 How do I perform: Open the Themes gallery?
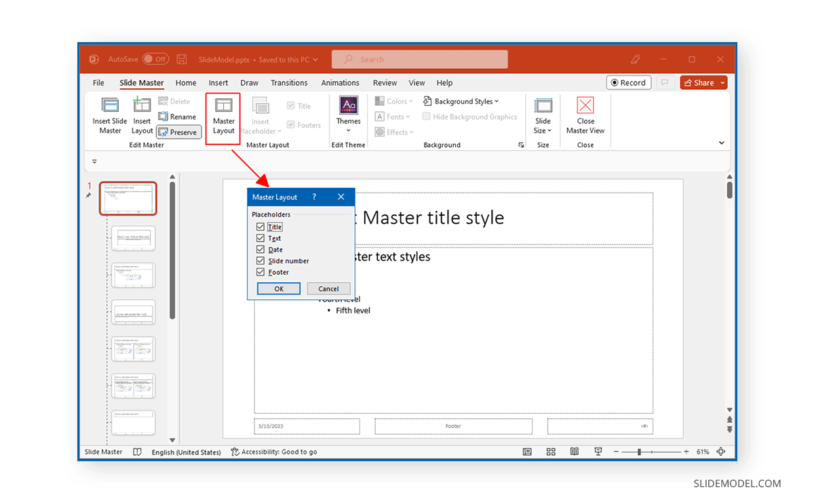tap(348, 115)
